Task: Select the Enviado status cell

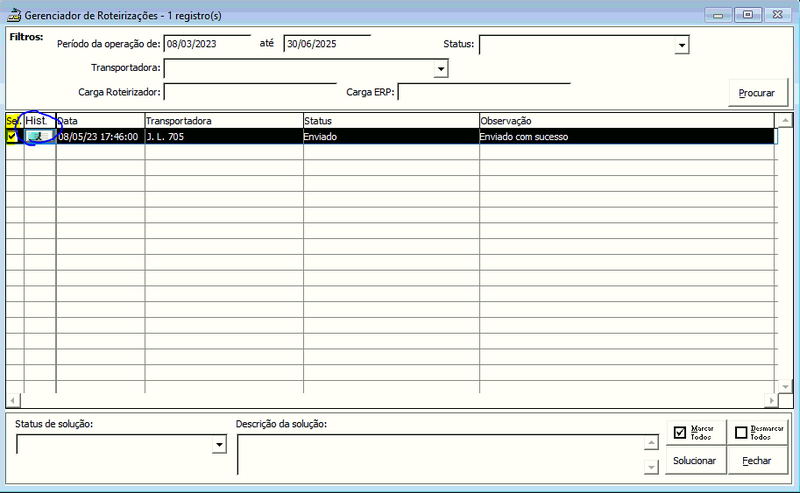Action: pyautogui.click(x=391, y=136)
